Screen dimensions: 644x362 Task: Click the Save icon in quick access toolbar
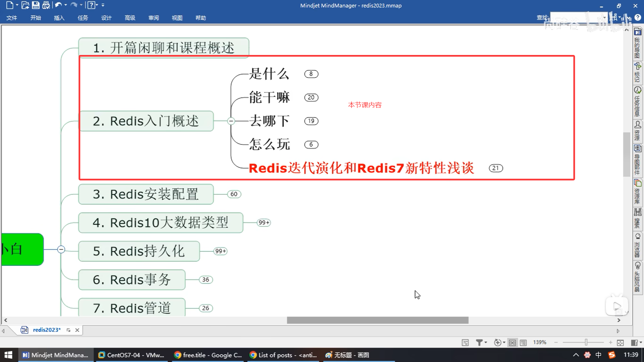[36, 5]
